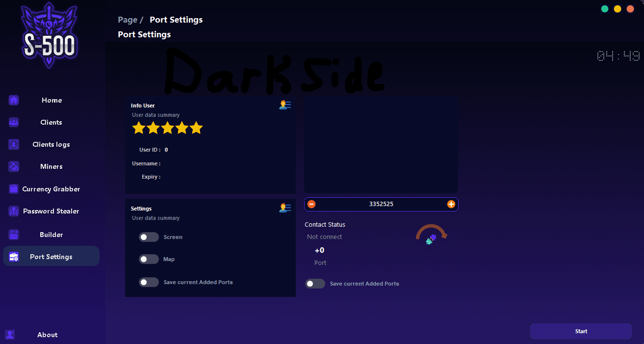
Task: Click the Settings card heading
Action: pyautogui.click(x=141, y=209)
